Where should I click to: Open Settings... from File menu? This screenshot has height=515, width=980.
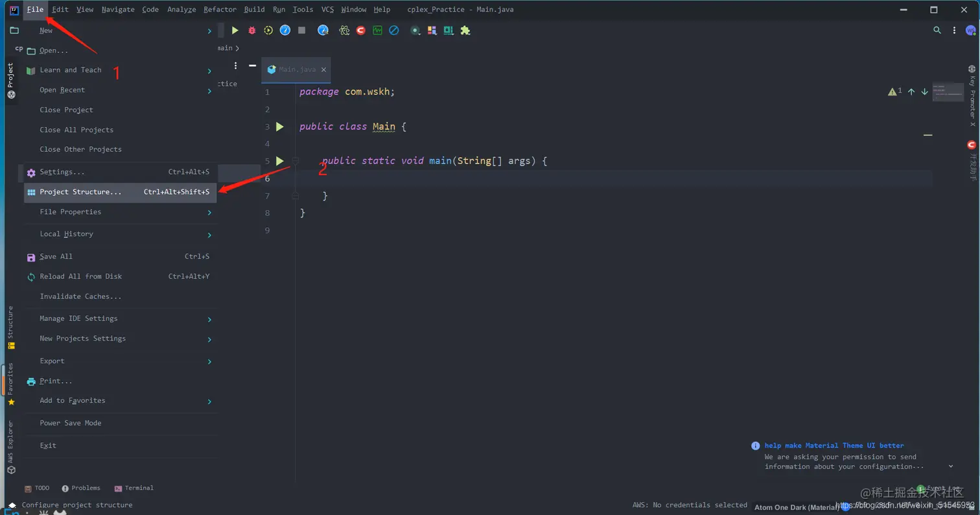[121, 173]
